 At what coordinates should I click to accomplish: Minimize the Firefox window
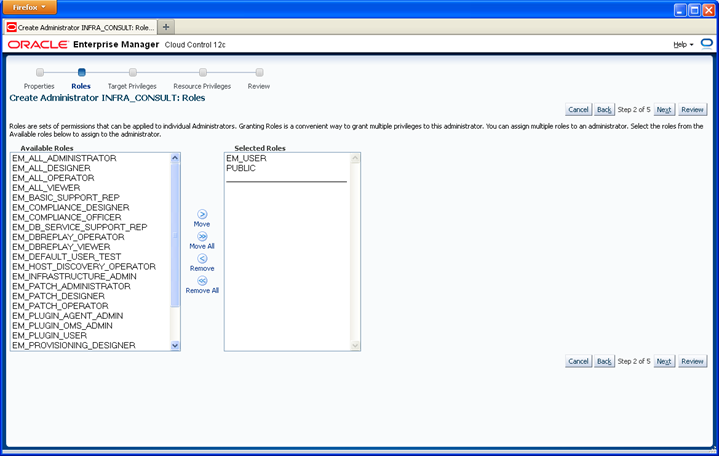(x=680, y=10)
